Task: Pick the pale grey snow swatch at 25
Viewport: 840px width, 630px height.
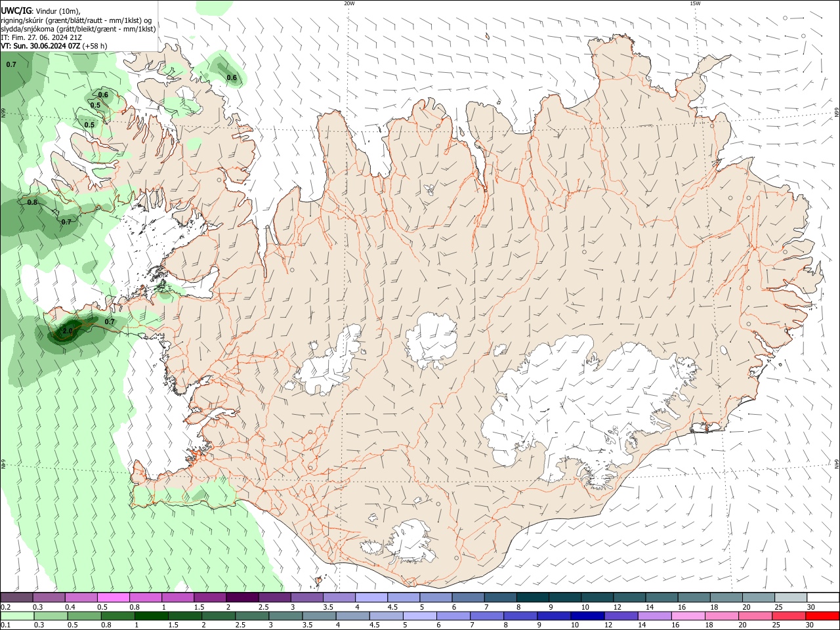Action: click(791, 597)
